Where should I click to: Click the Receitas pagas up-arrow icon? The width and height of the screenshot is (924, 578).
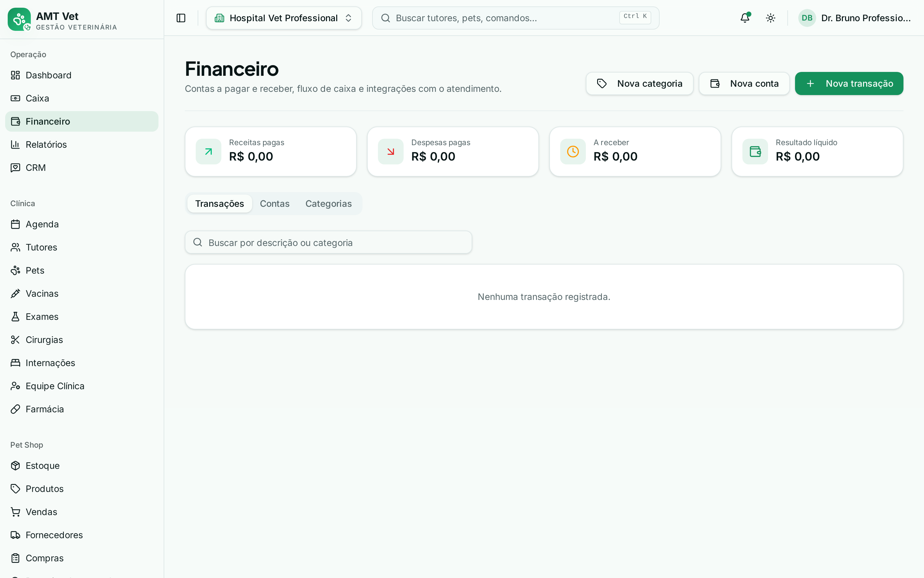[x=209, y=152]
